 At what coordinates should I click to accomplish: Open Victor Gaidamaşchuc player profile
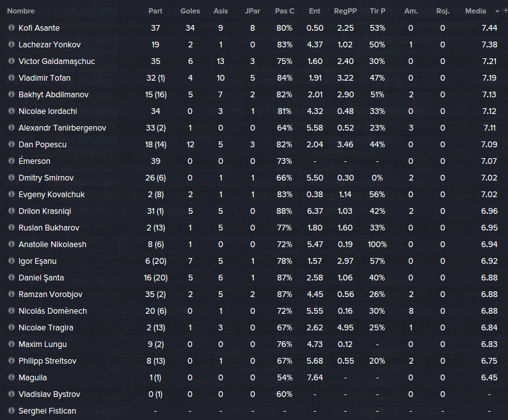pyautogui.click(x=57, y=61)
